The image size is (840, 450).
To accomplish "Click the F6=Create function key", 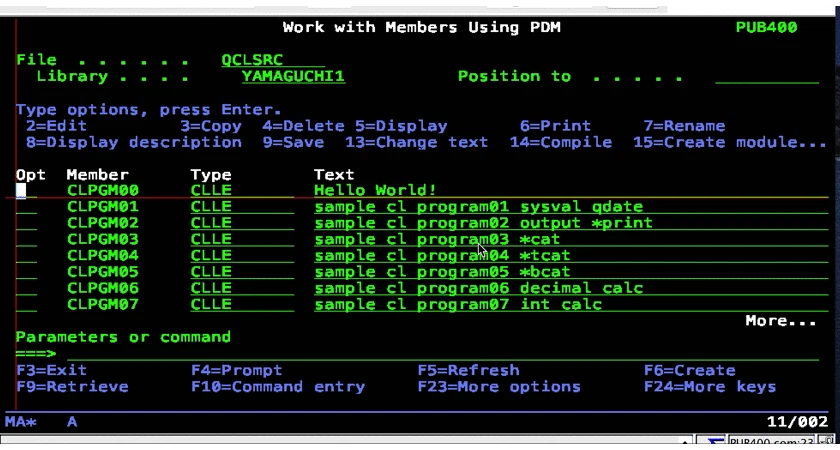I will point(689,370).
